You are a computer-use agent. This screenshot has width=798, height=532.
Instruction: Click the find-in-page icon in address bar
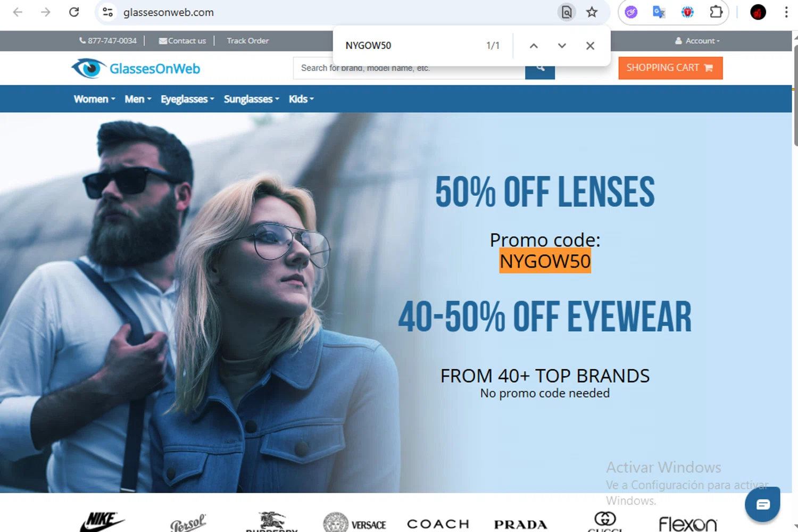point(567,12)
